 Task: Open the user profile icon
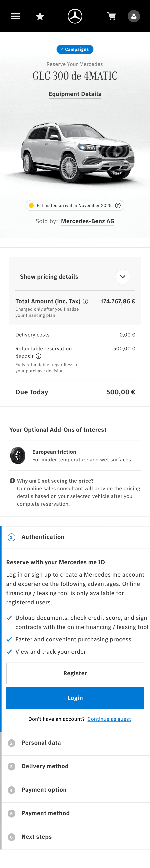[133, 16]
